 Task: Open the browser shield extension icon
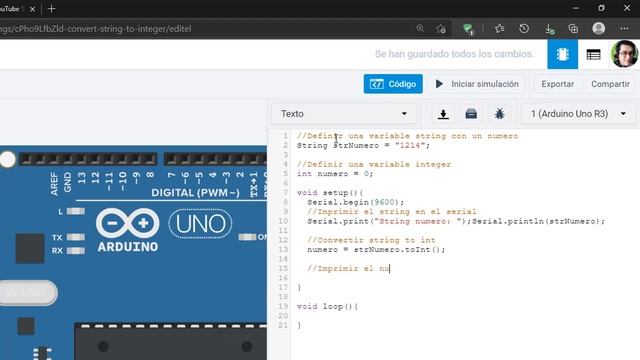pyautogui.click(x=468, y=29)
